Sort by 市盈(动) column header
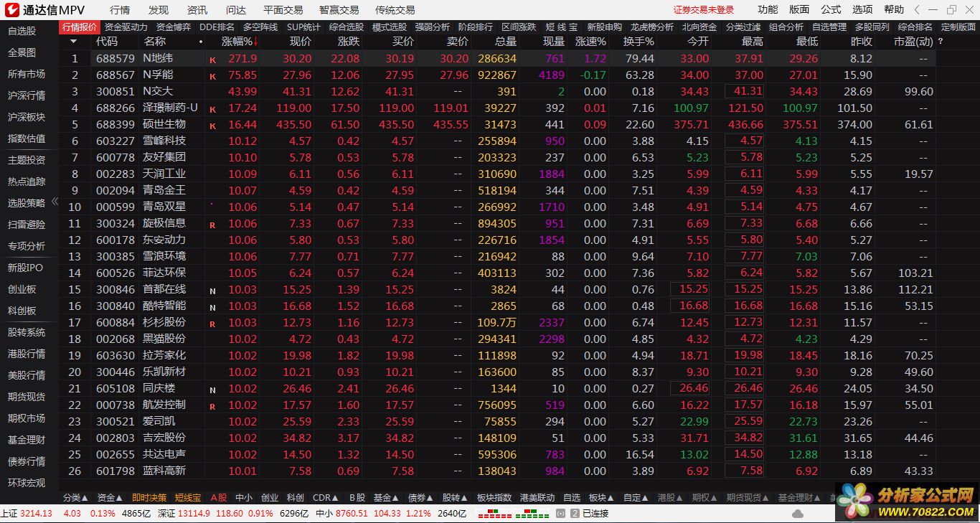 pyautogui.click(x=914, y=42)
